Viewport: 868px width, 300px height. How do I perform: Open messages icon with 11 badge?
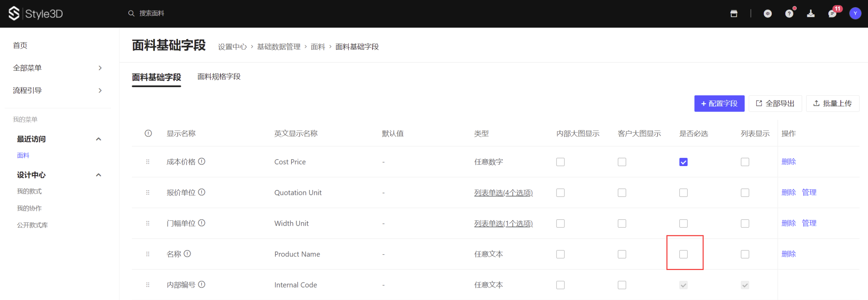(x=832, y=14)
